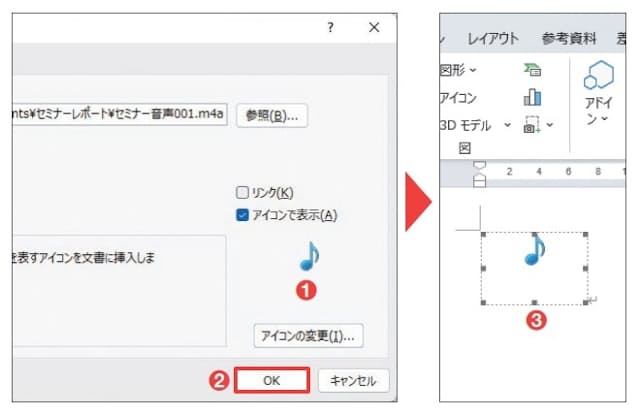
Task: Click the 図 group label in ribbon
Action: pyautogui.click(x=465, y=148)
